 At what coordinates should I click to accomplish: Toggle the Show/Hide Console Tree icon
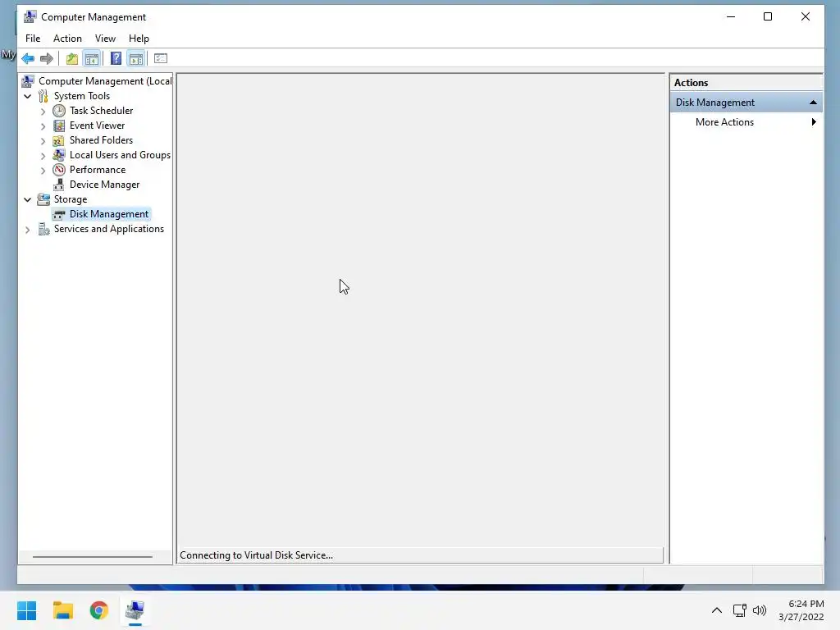(x=92, y=58)
